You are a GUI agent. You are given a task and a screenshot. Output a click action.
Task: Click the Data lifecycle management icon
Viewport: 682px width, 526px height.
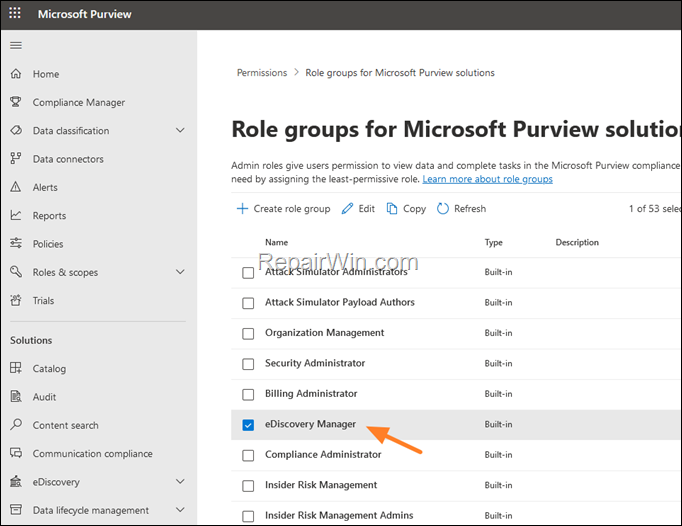pos(16,509)
